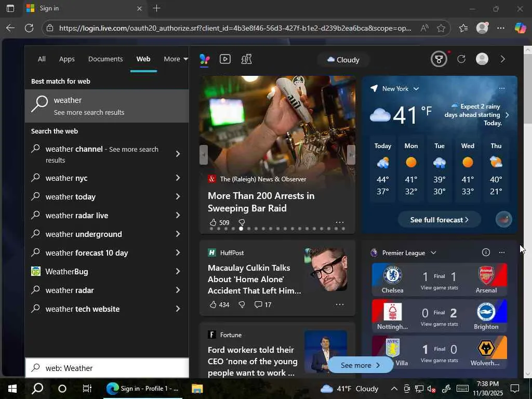
Task: Open more options for Macaulay Culkin article
Action: [x=340, y=304]
